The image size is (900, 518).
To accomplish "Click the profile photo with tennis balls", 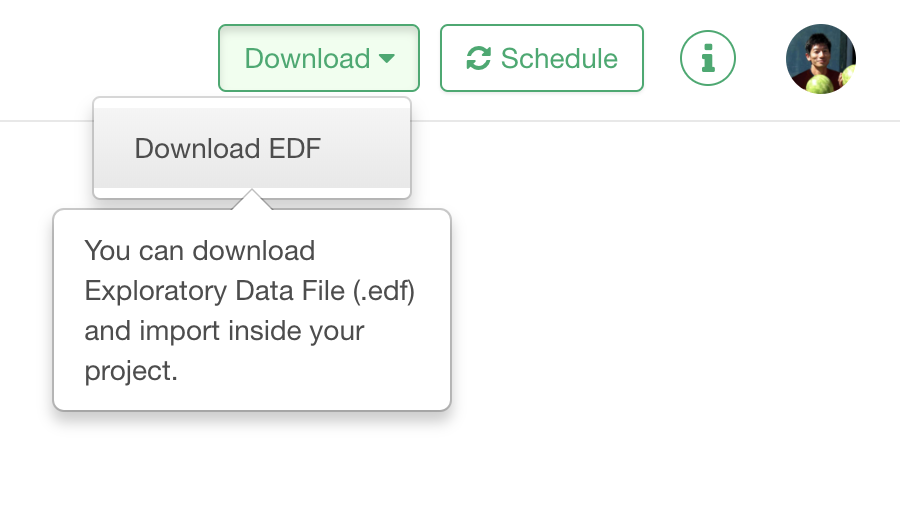I will (x=821, y=59).
